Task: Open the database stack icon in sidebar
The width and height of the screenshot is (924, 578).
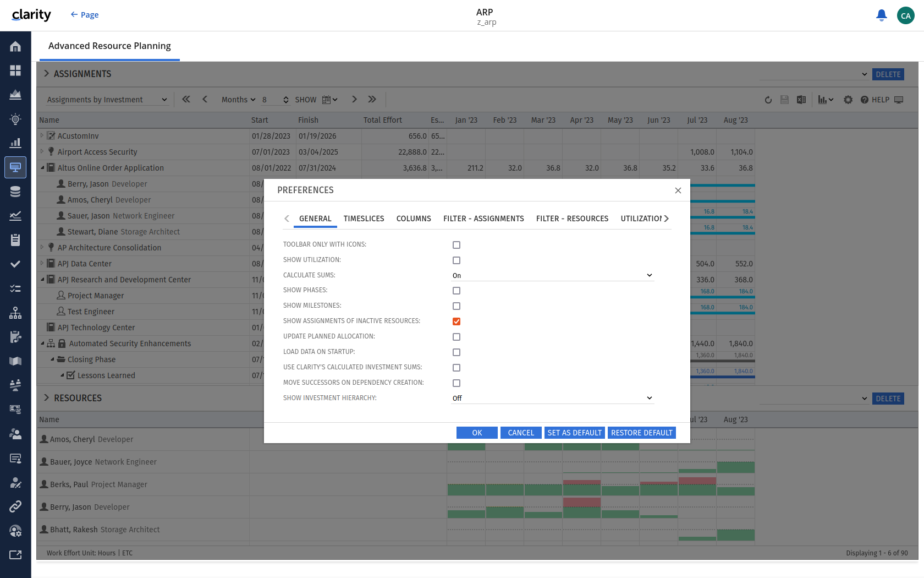Action: pyautogui.click(x=15, y=192)
